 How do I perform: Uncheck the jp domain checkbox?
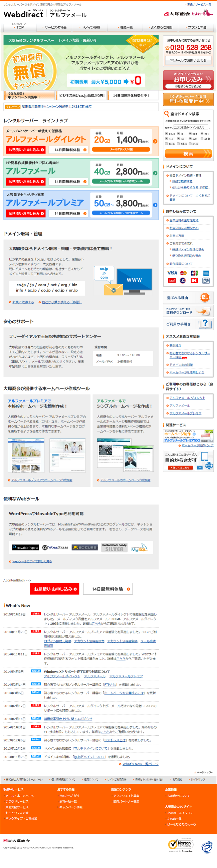coord(178,133)
